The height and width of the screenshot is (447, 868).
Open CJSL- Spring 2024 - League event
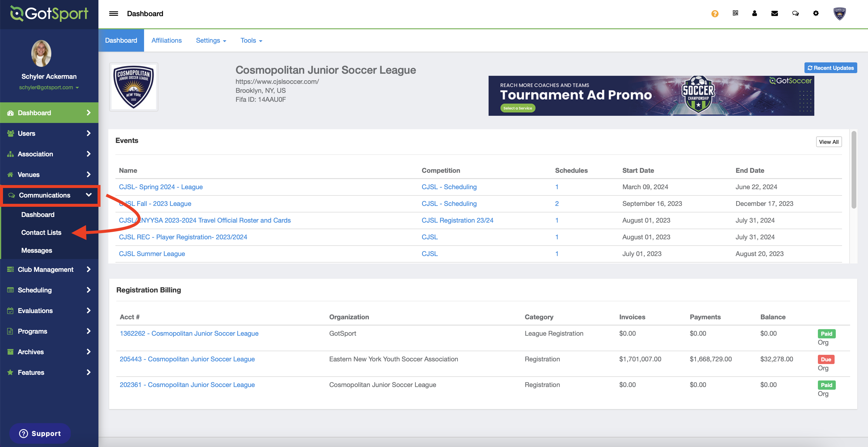pyautogui.click(x=161, y=187)
